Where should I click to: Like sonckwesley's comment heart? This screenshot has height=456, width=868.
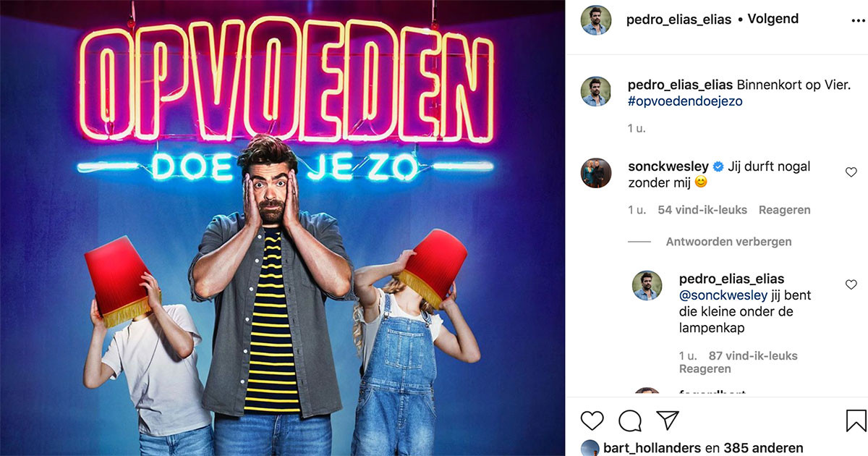[x=851, y=172]
